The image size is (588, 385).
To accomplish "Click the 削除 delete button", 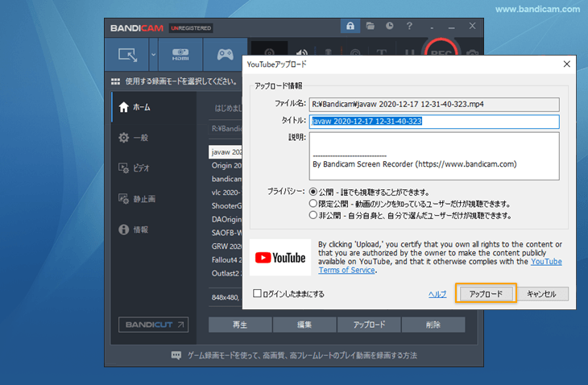I will pyautogui.click(x=433, y=325).
